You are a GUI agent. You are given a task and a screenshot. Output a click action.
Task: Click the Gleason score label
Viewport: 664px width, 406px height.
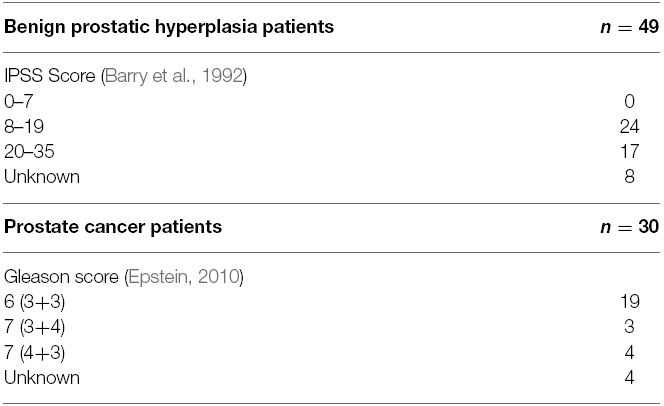(61, 277)
